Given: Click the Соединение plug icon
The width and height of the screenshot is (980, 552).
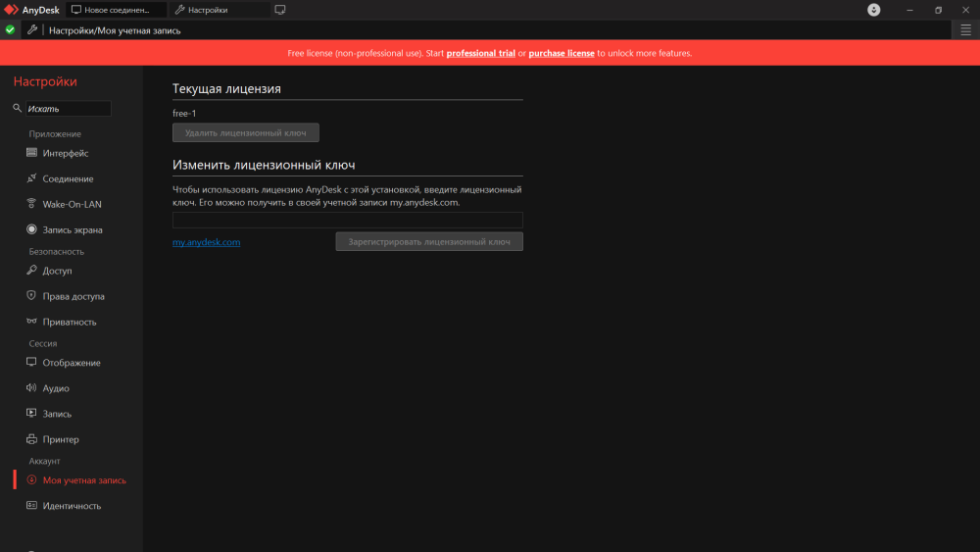Looking at the screenshot, I should click(x=31, y=178).
